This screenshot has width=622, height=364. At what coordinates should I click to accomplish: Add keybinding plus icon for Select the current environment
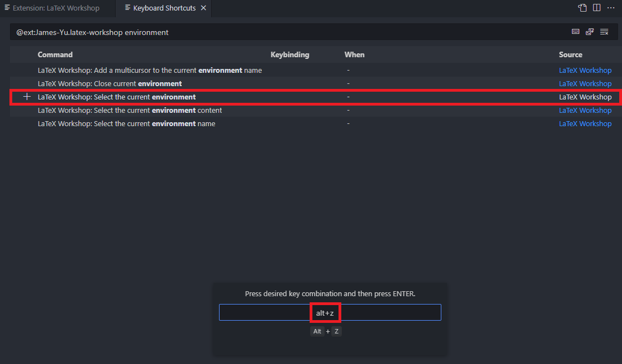click(x=27, y=96)
